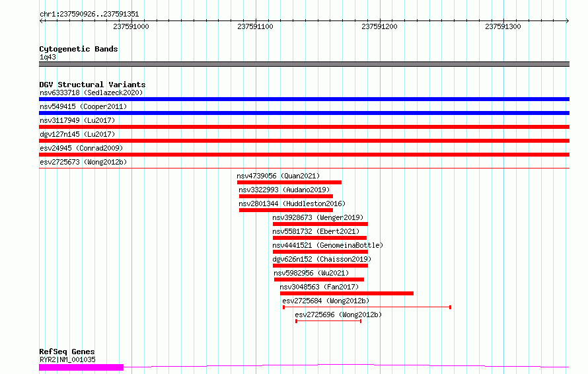Click ruler position 237591200

(x=379, y=26)
